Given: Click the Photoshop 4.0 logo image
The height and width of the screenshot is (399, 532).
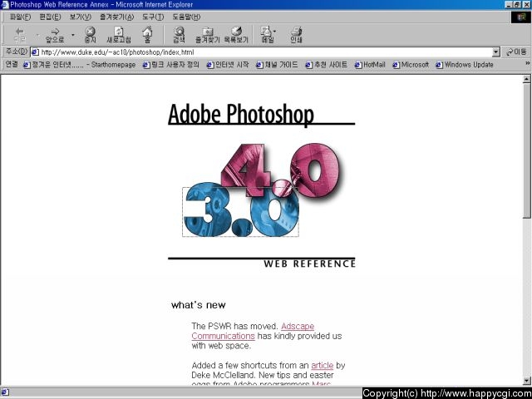Looking at the screenshot, I should click(280, 170).
